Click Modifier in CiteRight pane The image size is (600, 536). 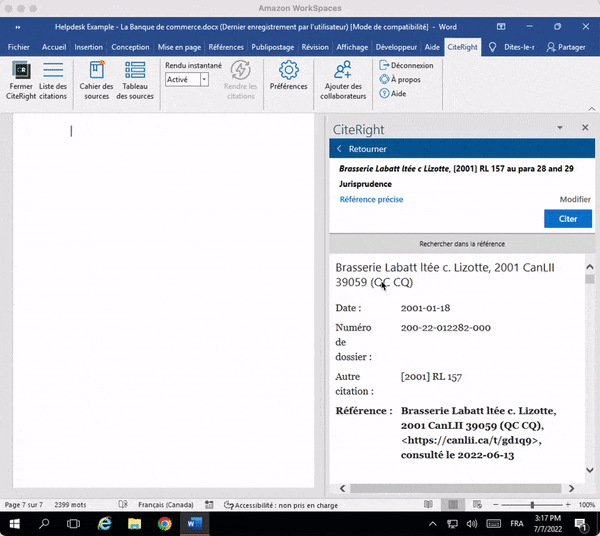(575, 199)
